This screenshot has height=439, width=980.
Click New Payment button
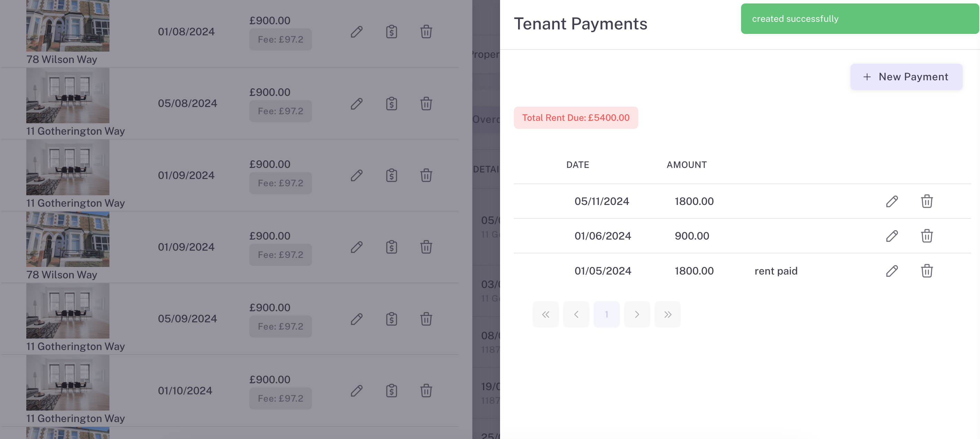tap(906, 77)
